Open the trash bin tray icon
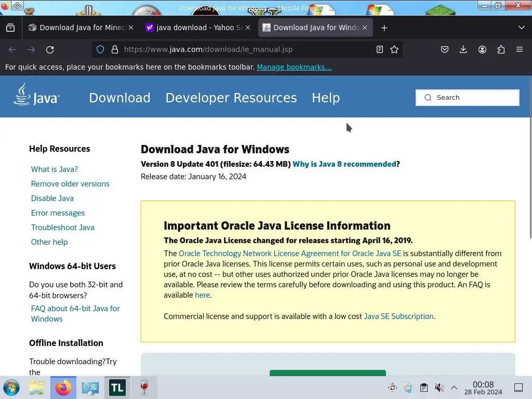 point(408,388)
